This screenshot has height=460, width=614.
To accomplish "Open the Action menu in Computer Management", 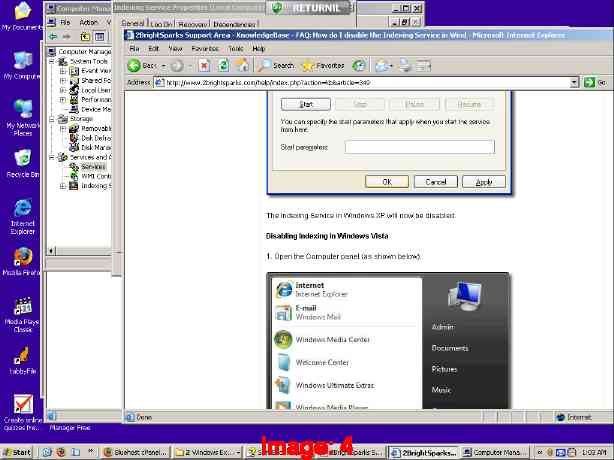I will [x=88, y=23].
